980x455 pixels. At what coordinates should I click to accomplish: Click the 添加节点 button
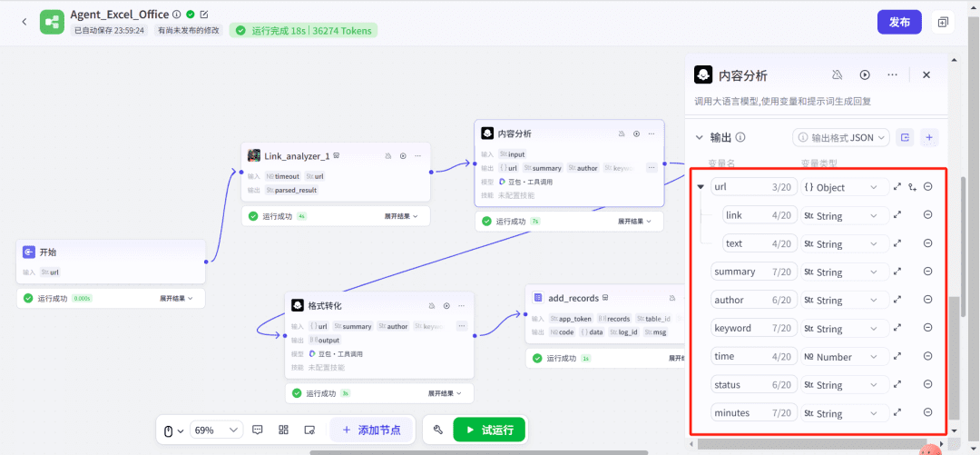click(370, 430)
